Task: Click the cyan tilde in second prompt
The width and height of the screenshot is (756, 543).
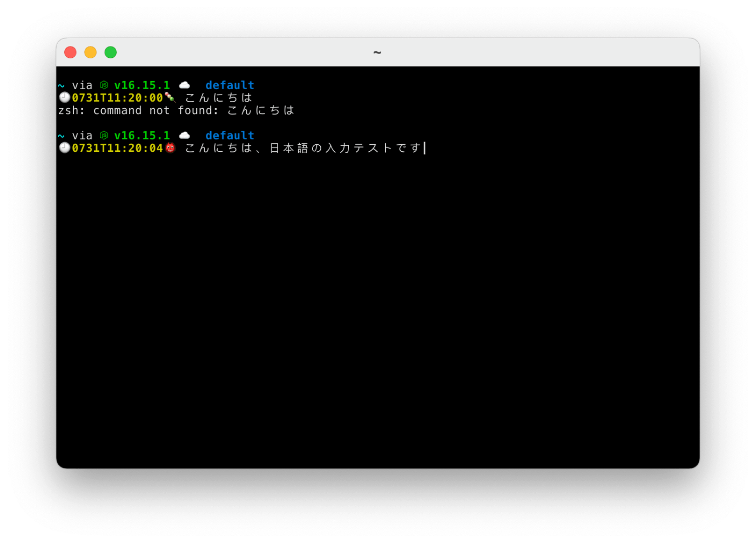Action: (x=61, y=136)
